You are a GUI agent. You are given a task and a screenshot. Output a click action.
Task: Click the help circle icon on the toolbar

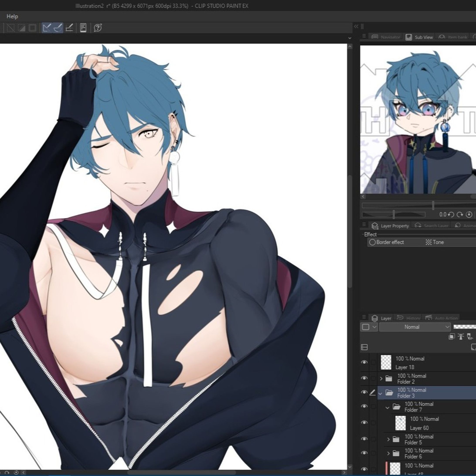98,28
